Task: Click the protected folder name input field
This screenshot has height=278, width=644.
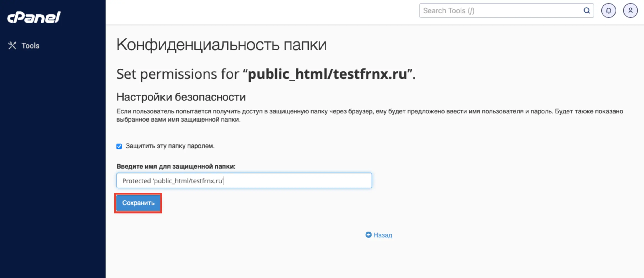Action: tap(244, 180)
